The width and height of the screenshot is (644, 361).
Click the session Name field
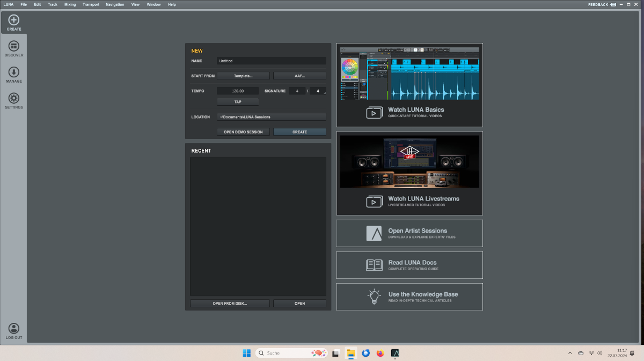pyautogui.click(x=272, y=61)
